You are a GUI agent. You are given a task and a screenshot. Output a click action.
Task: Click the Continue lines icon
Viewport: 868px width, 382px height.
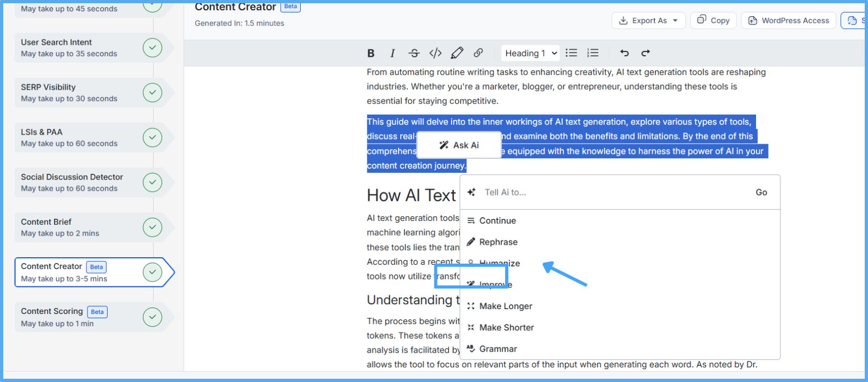point(471,220)
